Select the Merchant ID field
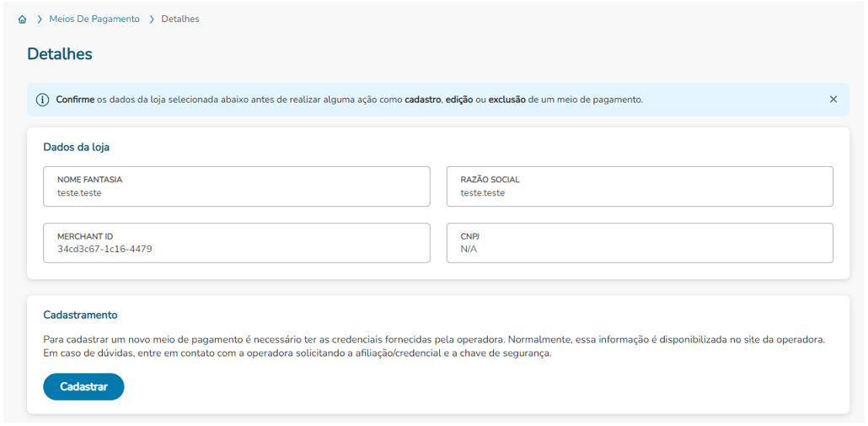The width and height of the screenshot is (868, 426). (236, 243)
